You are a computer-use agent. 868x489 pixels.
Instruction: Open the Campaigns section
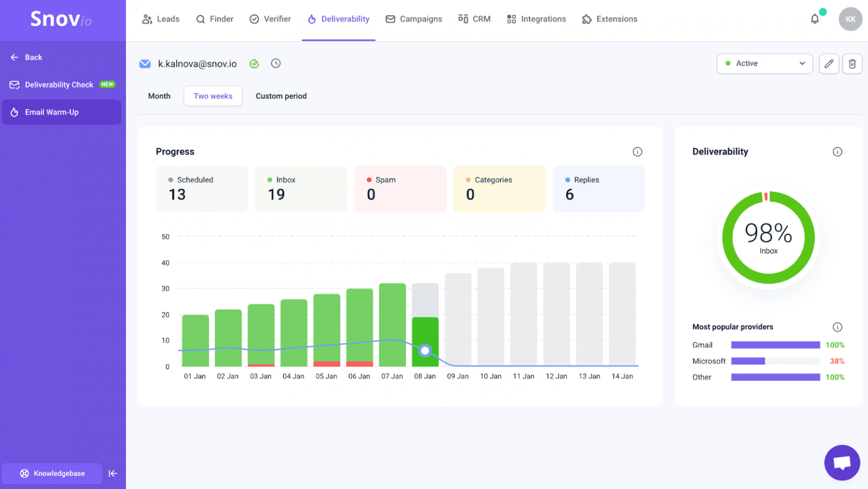tap(414, 19)
